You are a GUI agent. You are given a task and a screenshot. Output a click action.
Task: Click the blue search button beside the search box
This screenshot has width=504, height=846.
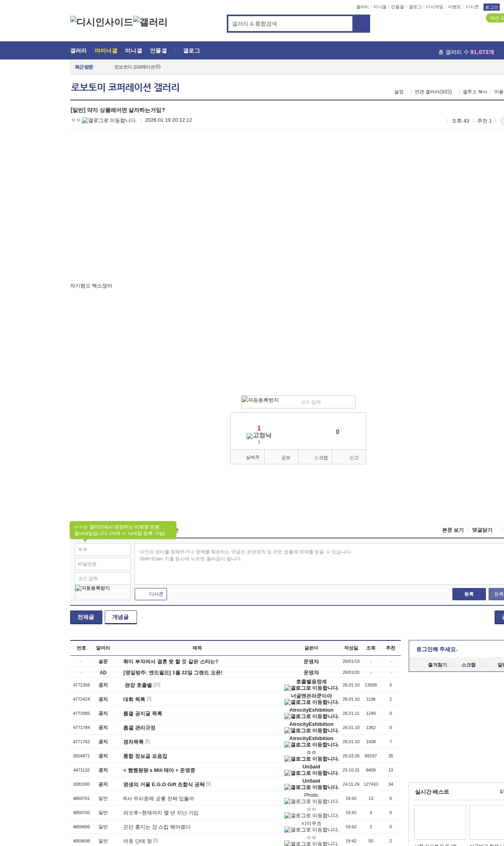coord(361,24)
